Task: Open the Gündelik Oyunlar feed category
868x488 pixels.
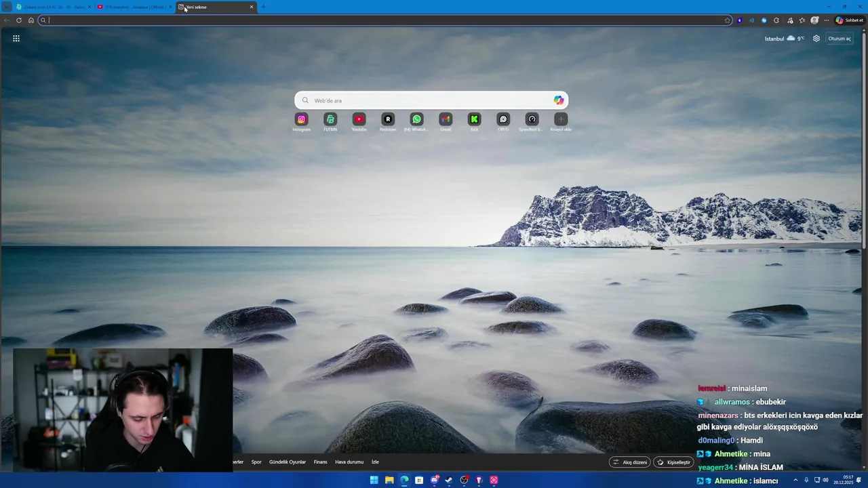Action: (x=288, y=462)
